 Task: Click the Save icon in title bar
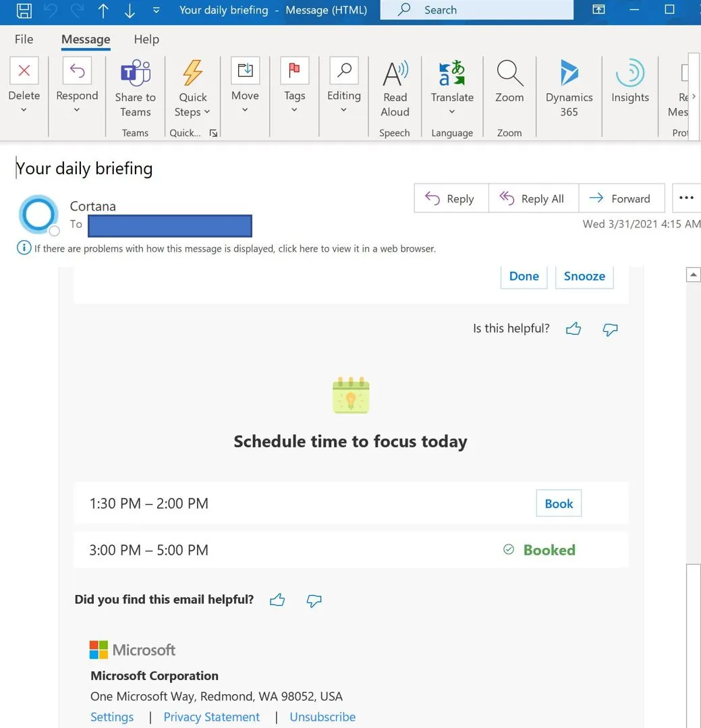click(24, 10)
